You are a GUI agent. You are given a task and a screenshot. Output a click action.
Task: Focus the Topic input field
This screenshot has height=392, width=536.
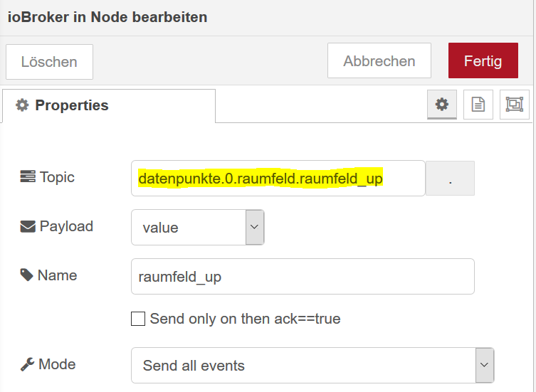pyautogui.click(x=278, y=178)
